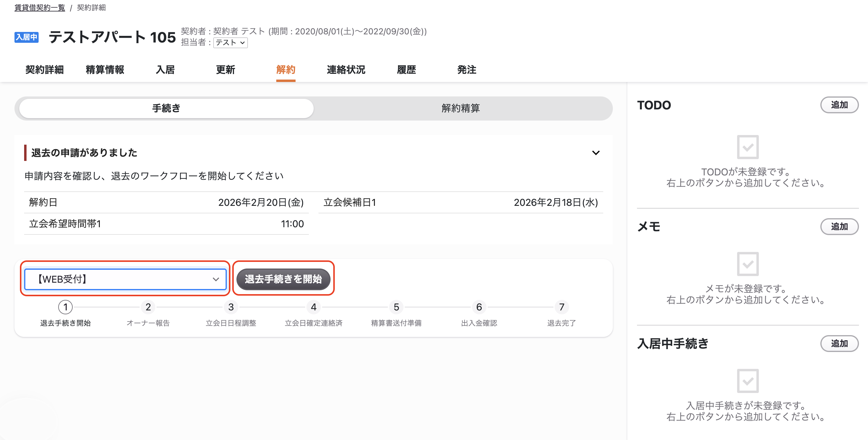Viewport: 868px width, 440px height.
Task: Click the メモ panel heading
Action: (649, 227)
